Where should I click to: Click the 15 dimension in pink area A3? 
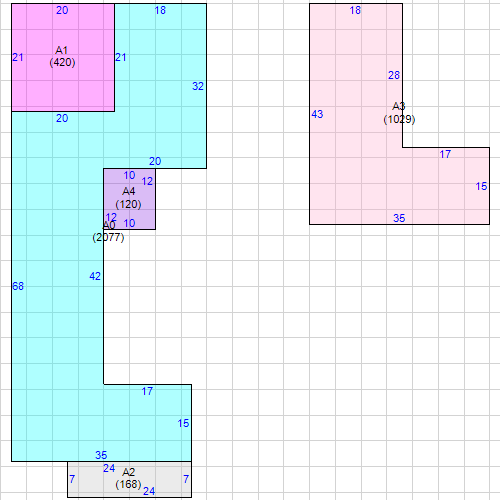[481, 186]
